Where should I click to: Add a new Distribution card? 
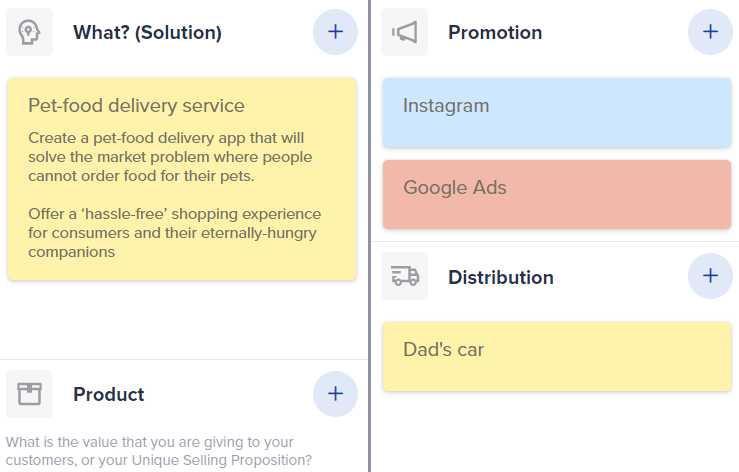click(x=710, y=276)
